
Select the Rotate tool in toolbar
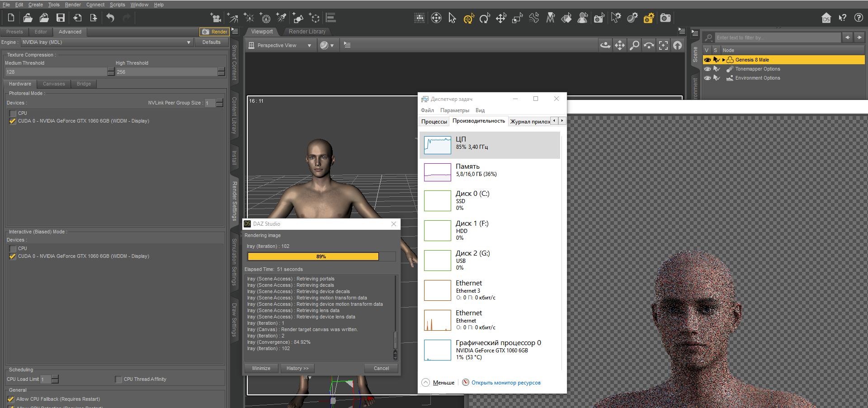(485, 18)
